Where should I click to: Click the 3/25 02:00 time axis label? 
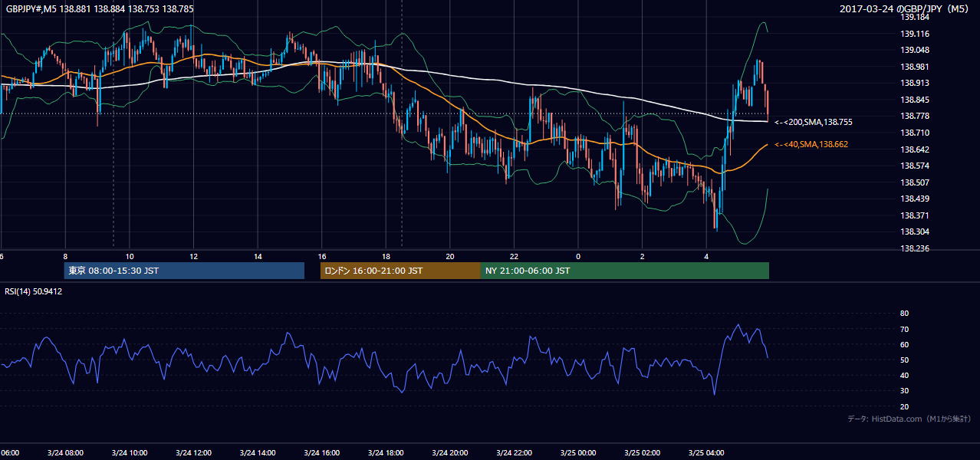tap(642, 453)
